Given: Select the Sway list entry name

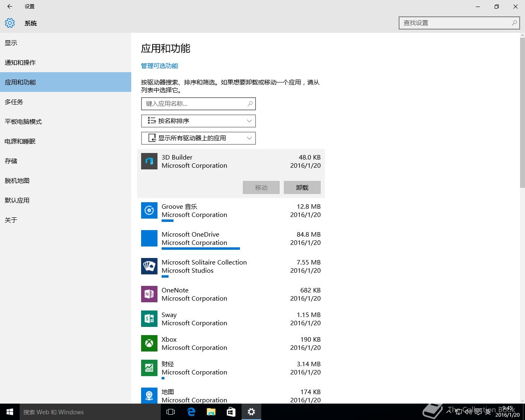Looking at the screenshot, I should point(169,315).
